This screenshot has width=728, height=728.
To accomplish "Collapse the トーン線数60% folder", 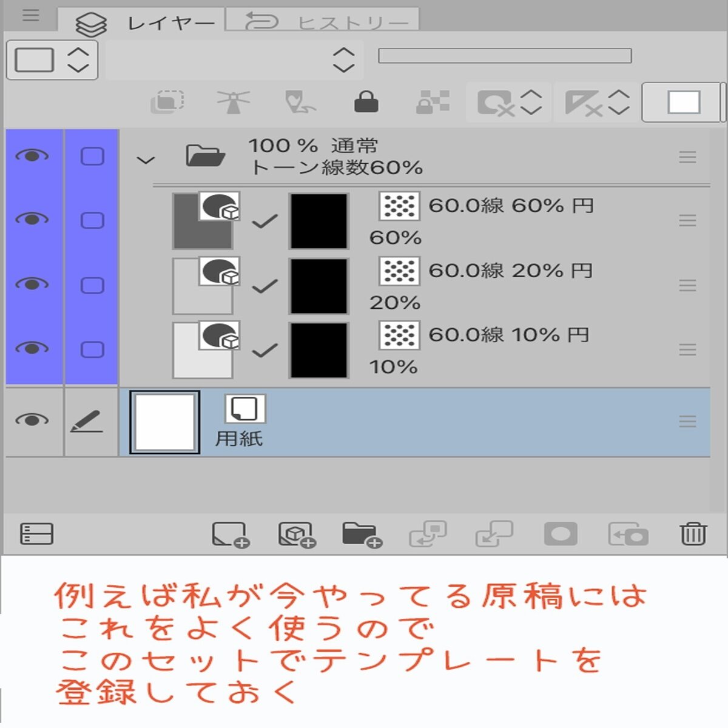I will point(146,161).
